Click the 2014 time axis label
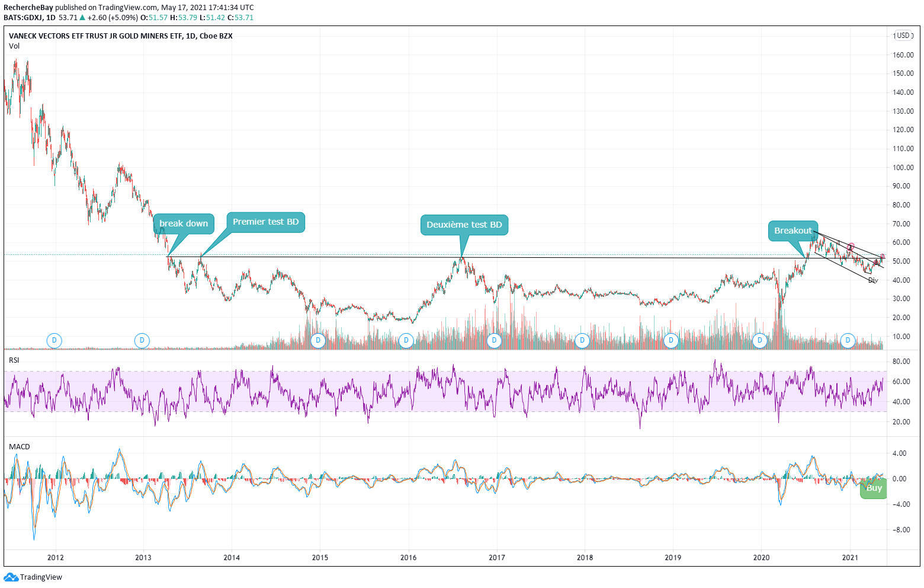 pyautogui.click(x=232, y=557)
